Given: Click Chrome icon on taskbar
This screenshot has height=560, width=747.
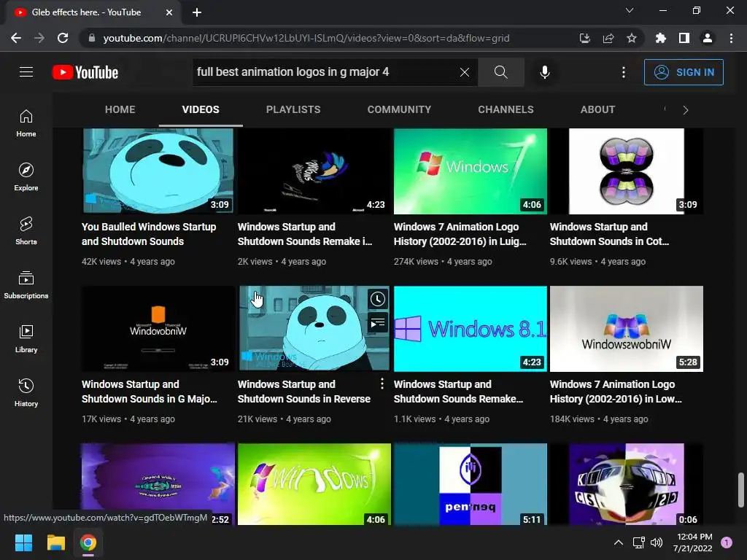Looking at the screenshot, I should coord(88,542).
